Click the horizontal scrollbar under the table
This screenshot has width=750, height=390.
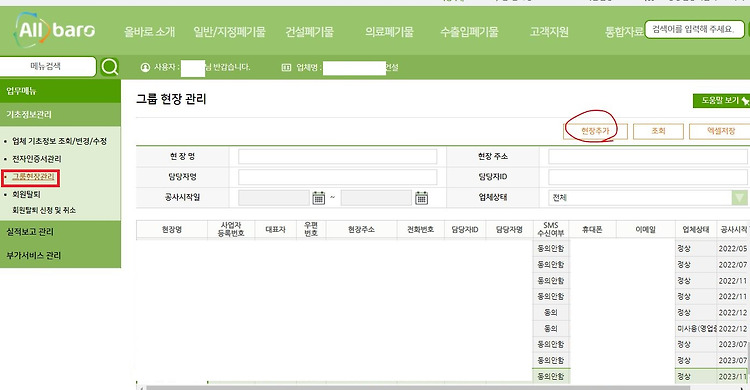(x=419, y=388)
